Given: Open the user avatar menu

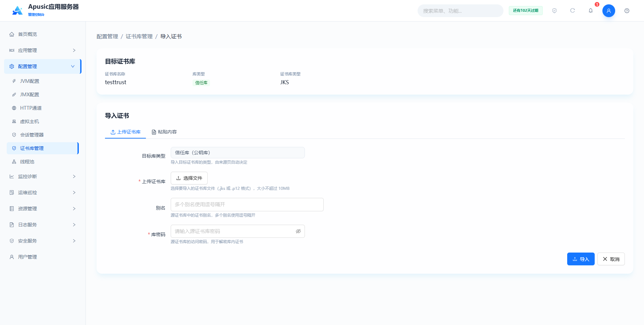Looking at the screenshot, I should [x=609, y=11].
